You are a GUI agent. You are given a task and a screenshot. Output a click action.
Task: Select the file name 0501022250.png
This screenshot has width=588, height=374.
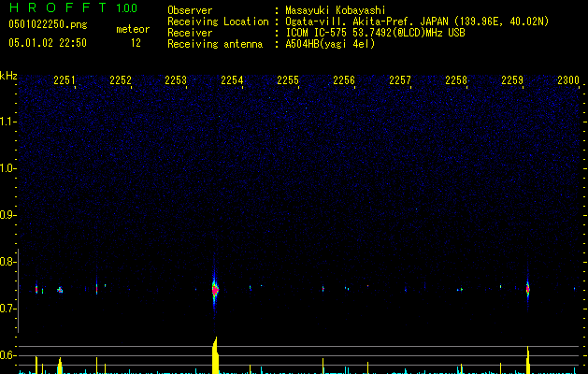click(48, 24)
